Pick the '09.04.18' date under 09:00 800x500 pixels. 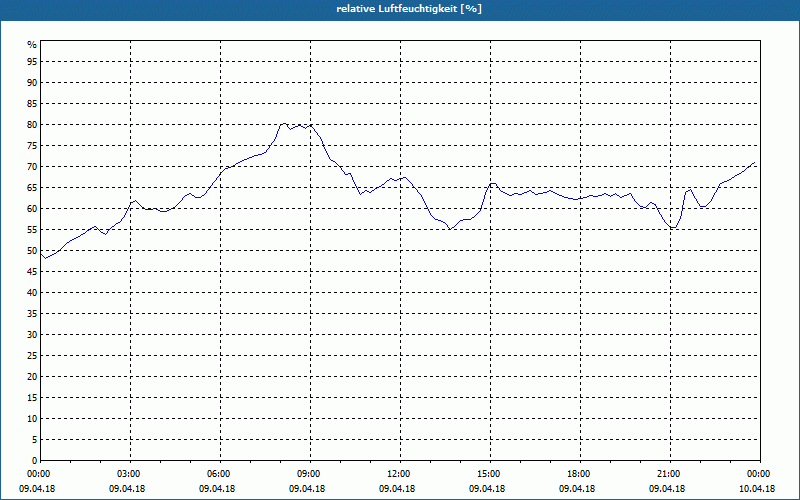307,489
